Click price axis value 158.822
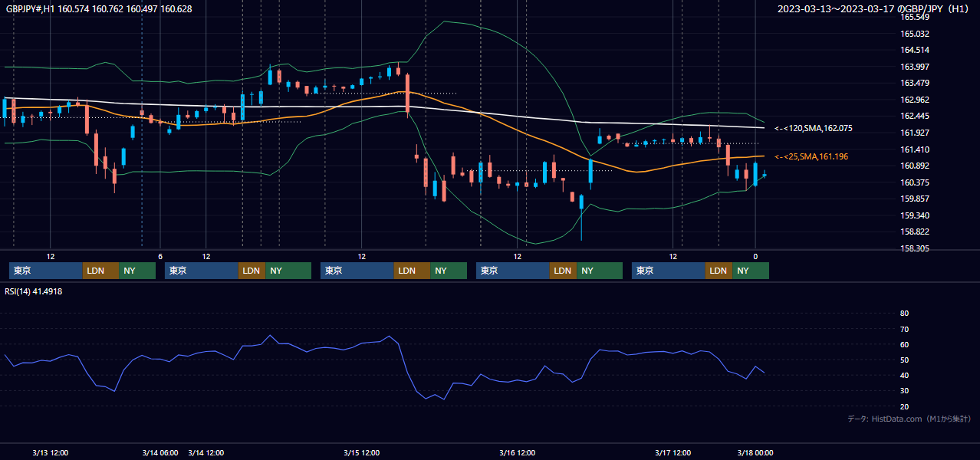The height and width of the screenshot is (460, 980). (x=914, y=232)
